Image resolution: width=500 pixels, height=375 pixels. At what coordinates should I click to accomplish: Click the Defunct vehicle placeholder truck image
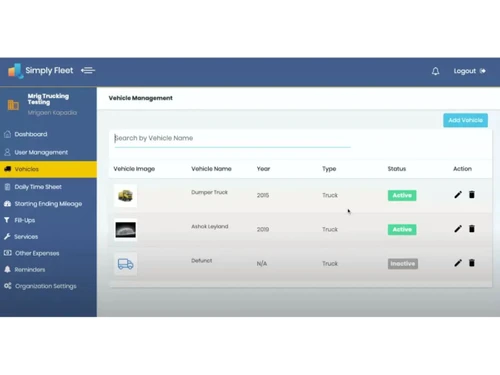pyautogui.click(x=125, y=264)
